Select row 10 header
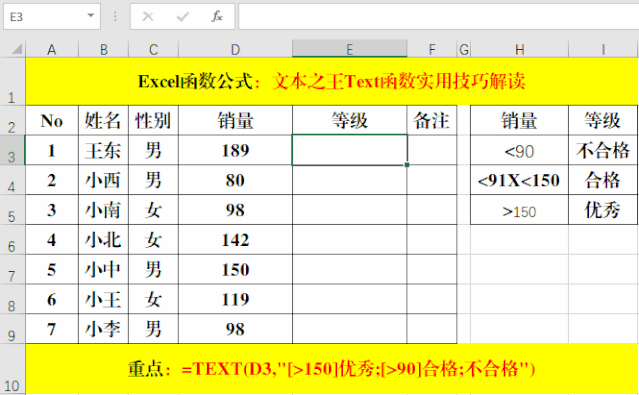639x395 pixels. (x=12, y=369)
